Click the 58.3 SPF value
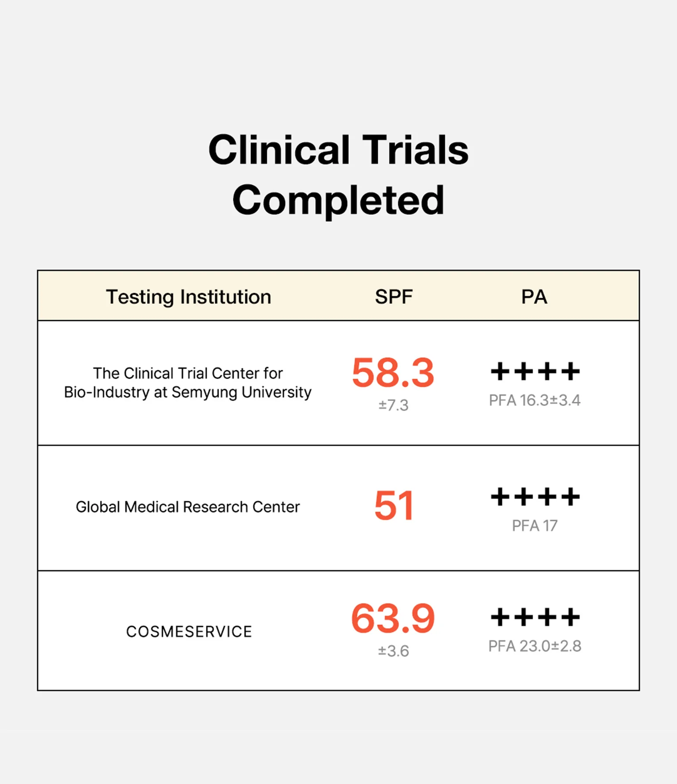This screenshot has width=677, height=784. (393, 372)
